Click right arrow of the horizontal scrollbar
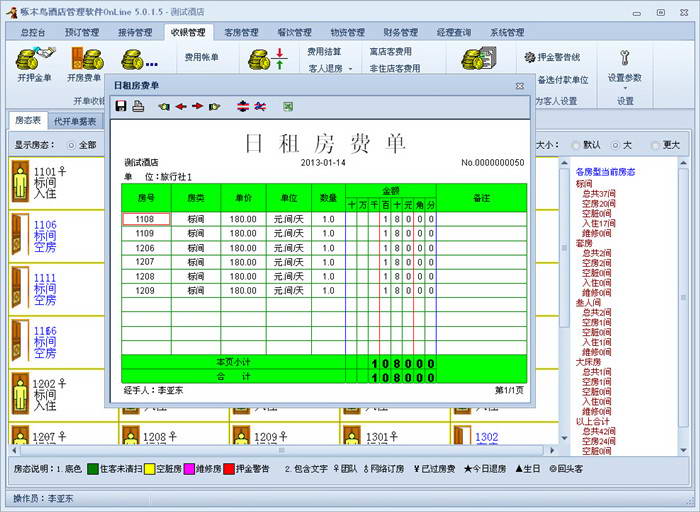This screenshot has width=700, height=512. pos(552,450)
